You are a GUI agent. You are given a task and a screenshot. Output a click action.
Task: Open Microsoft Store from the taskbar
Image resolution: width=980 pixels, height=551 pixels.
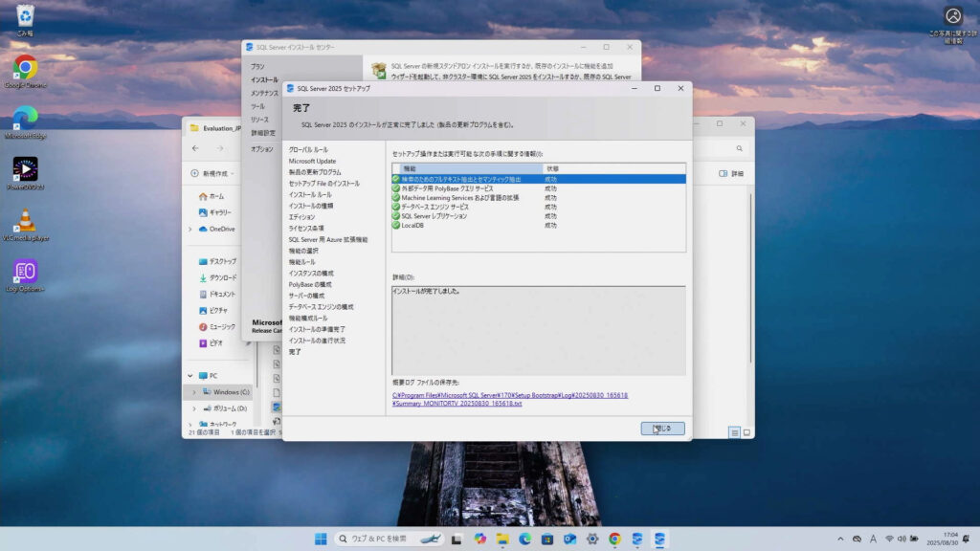(547, 540)
